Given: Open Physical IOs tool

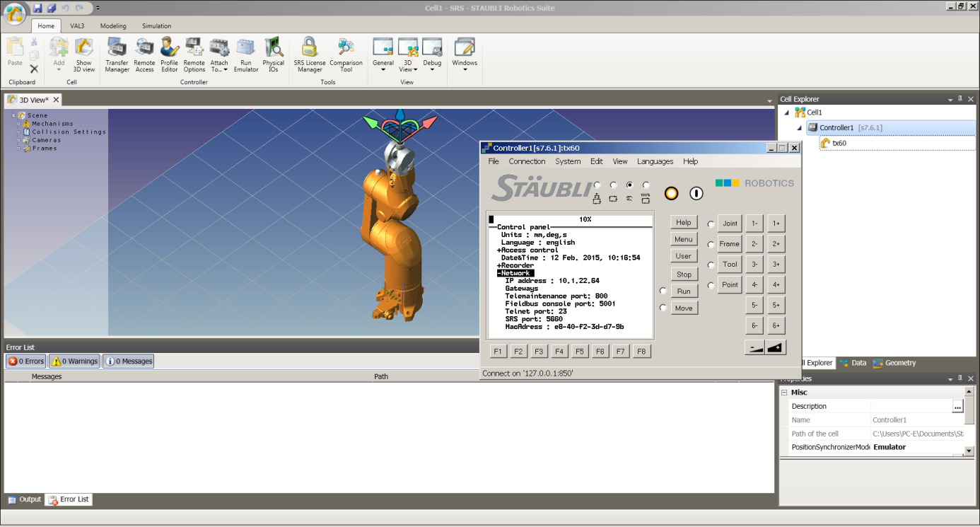Looking at the screenshot, I should (x=274, y=55).
